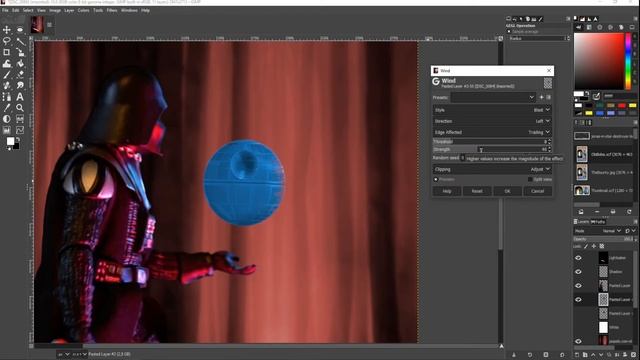
Task: Click the vertical hue strip
Action: pos(629,61)
